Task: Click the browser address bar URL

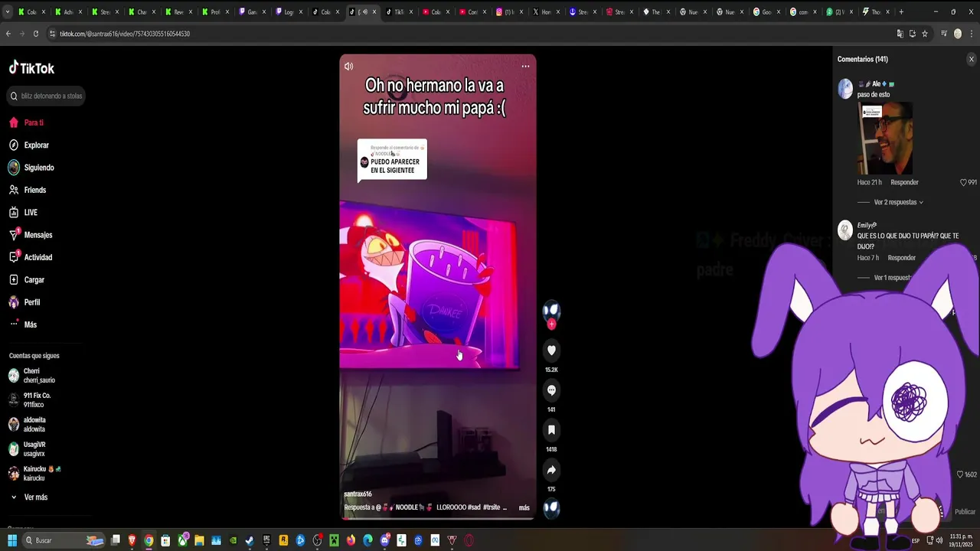Action: tap(125, 34)
